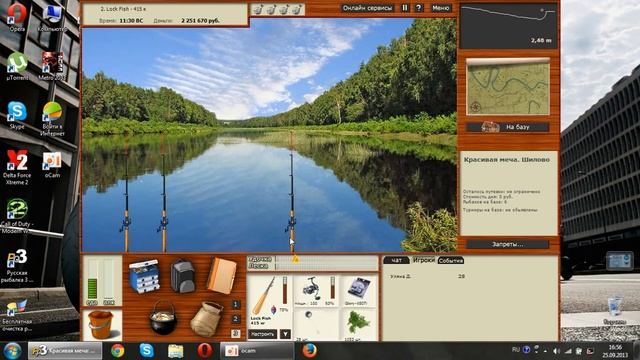The image size is (640, 360).
Task: Switch to the ocam taskbar window
Action: [257, 351]
